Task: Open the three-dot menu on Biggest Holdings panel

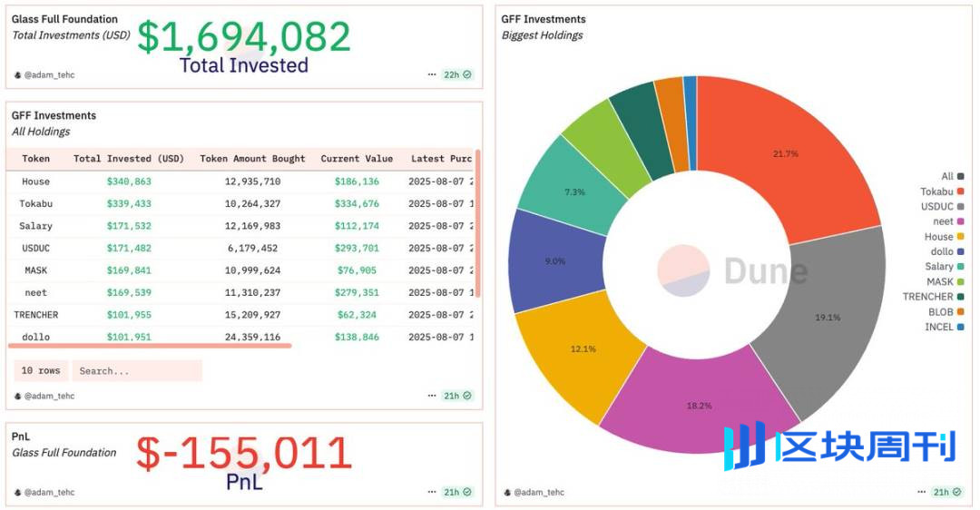Action: point(922,492)
